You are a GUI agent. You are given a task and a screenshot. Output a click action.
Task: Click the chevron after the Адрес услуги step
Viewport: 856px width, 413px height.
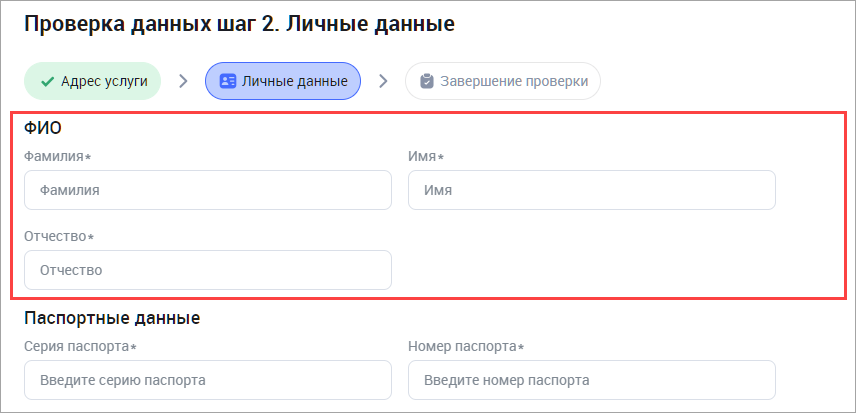[x=183, y=81]
